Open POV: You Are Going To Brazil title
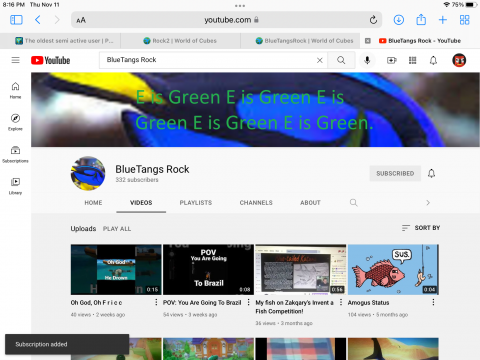The width and height of the screenshot is (480, 360). (x=202, y=303)
